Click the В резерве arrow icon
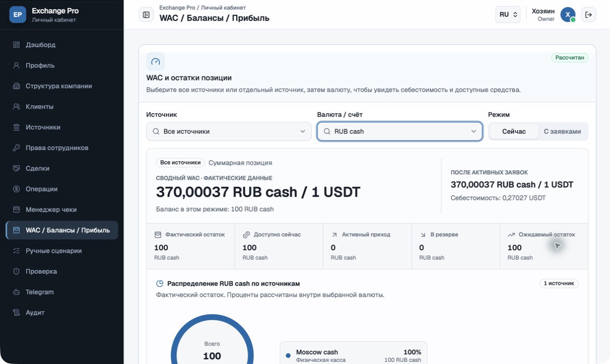Image resolution: width=610 pixels, height=364 pixels. 423,235
